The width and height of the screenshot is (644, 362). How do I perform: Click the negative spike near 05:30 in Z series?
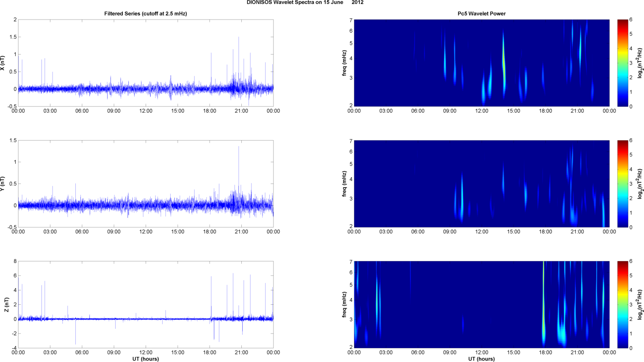75,332
